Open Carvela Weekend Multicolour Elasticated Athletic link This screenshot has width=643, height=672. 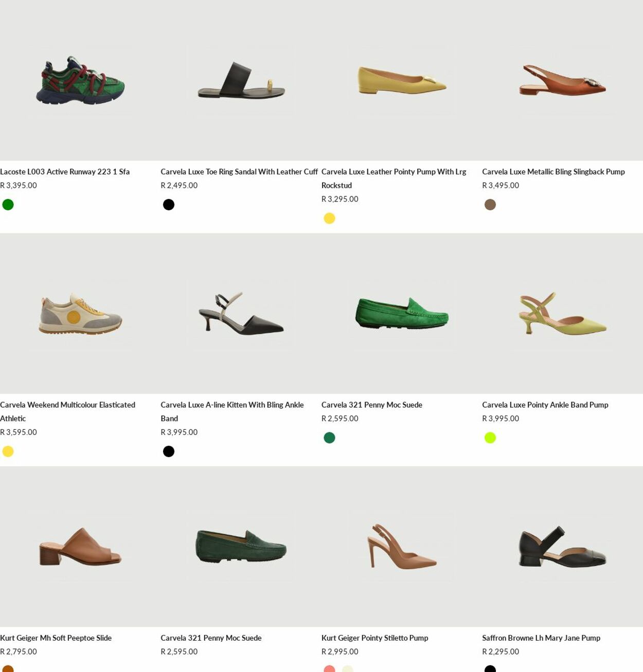[67, 411]
